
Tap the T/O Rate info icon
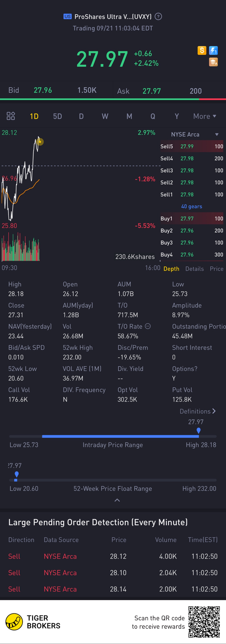click(x=148, y=326)
